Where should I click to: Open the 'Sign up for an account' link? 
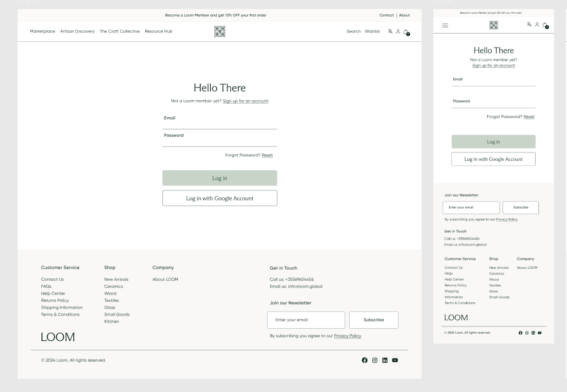point(245,101)
